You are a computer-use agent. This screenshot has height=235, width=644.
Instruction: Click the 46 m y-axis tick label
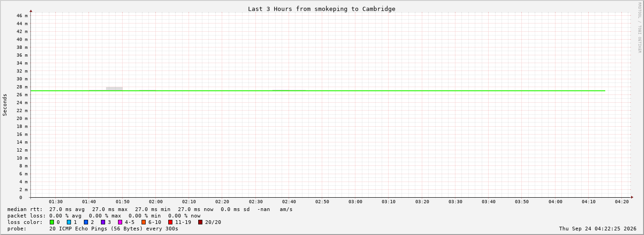pyautogui.click(x=22, y=16)
